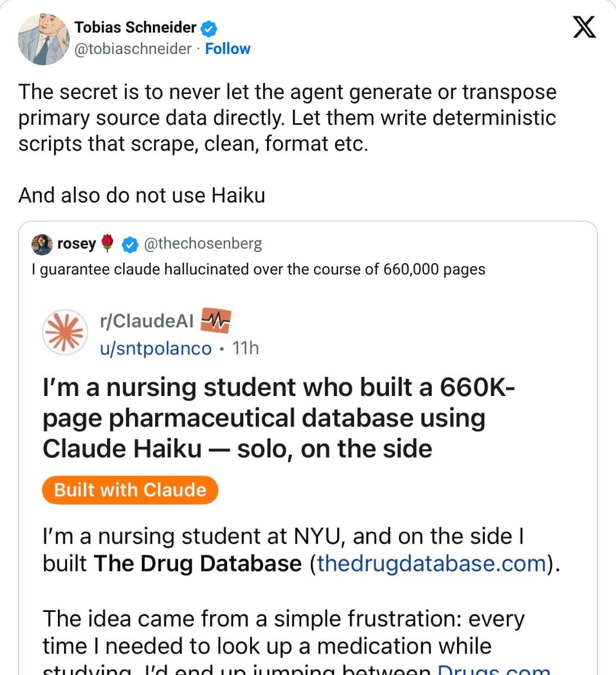Click the quoted text about claude hallucinating
This screenshot has width=616, height=675.
click(x=259, y=269)
